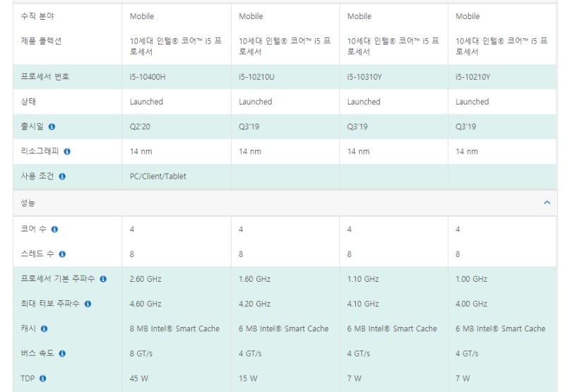The image size is (565, 392).
Task: Open info icon next to 코어 수
Action: coord(54,230)
